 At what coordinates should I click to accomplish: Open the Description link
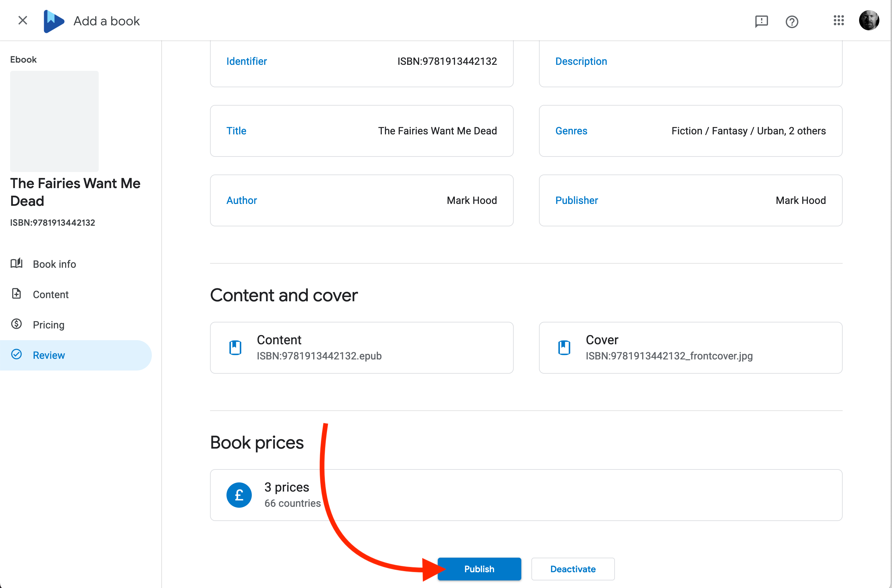pyautogui.click(x=581, y=61)
